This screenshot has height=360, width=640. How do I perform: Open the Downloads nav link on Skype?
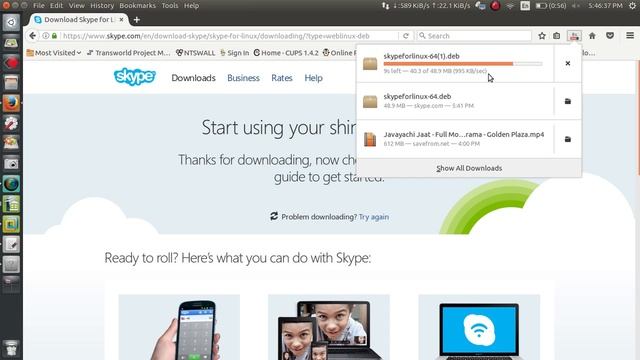tap(193, 78)
